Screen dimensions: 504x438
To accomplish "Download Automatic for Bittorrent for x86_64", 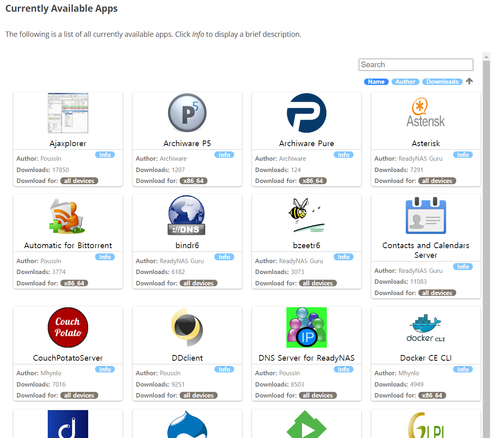I will click(74, 283).
